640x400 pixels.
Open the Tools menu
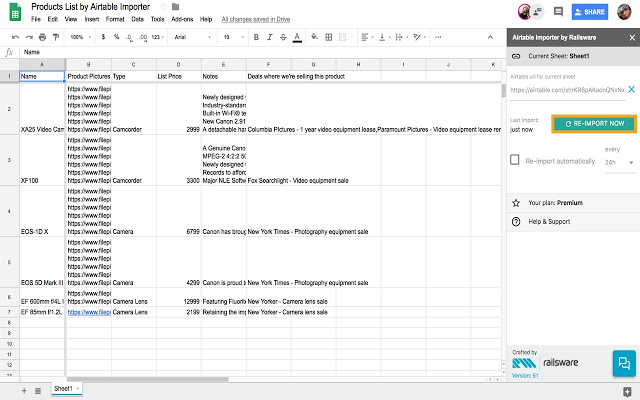pos(158,19)
